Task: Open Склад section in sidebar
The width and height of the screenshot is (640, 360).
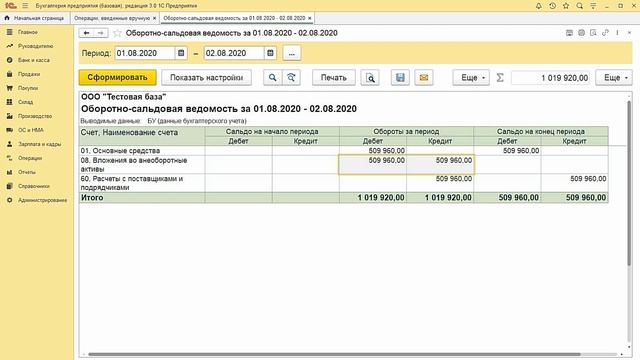Action: coord(25,102)
